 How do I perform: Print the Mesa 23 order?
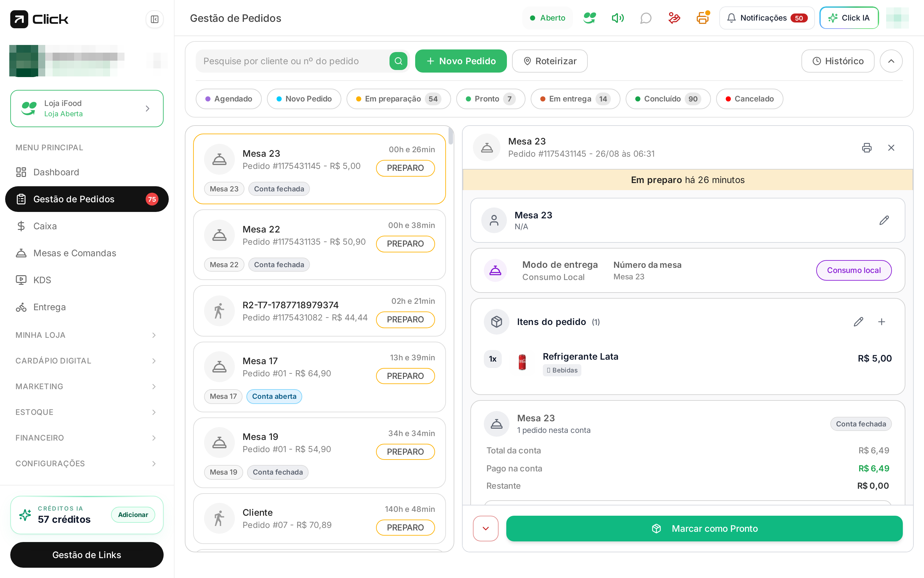click(x=867, y=148)
